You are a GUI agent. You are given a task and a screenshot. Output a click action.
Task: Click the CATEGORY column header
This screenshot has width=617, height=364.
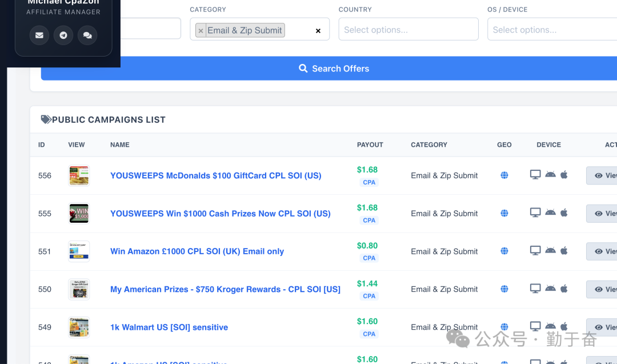429,145
